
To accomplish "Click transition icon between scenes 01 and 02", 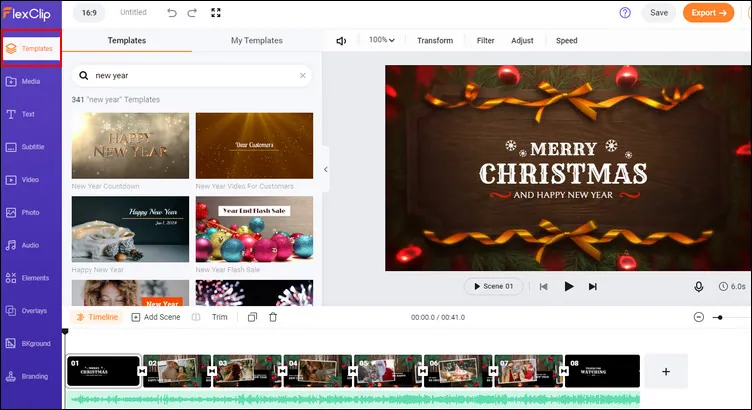I will point(142,371).
